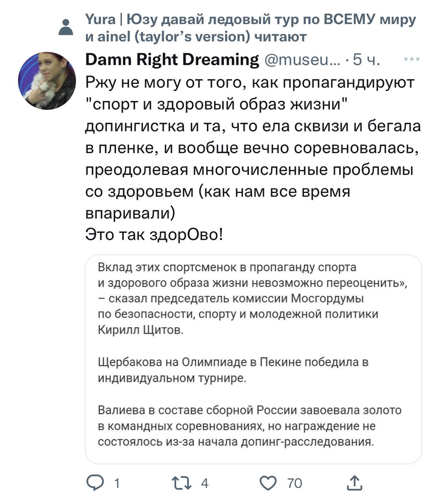Open attached image at the 'Вклад этих спортсменок' text
This screenshot has width=440, height=504.
pyautogui.click(x=227, y=267)
